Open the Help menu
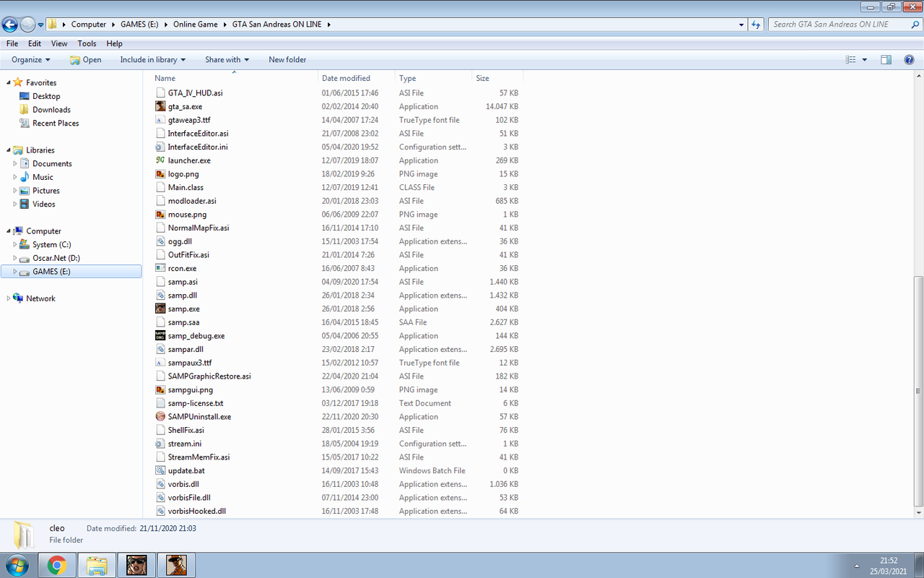Viewport: 924px width, 578px height. [114, 43]
